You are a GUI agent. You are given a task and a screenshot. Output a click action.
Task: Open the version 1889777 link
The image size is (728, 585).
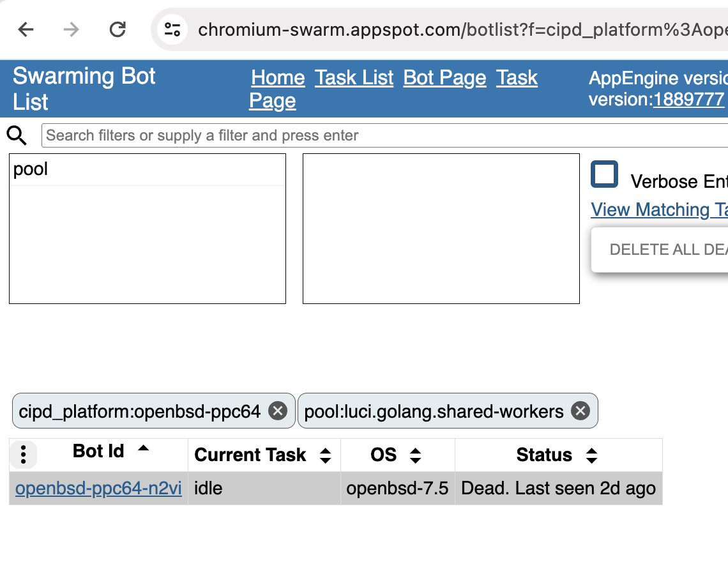click(x=688, y=100)
